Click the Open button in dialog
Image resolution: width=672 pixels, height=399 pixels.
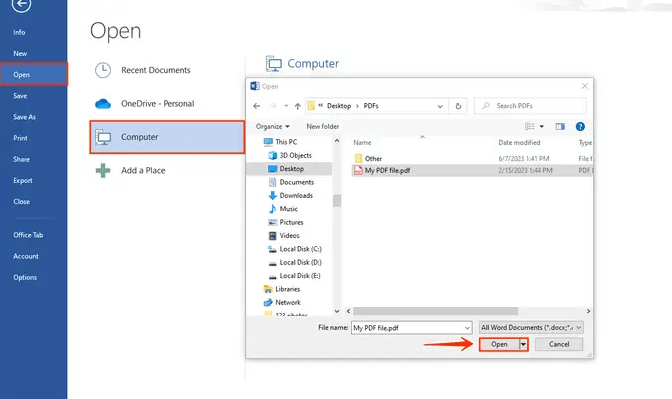pos(499,345)
